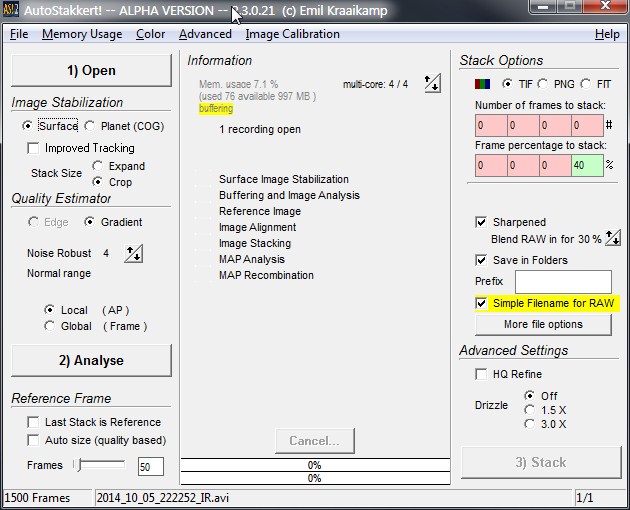This screenshot has height=510, width=630.
Task: Click the AutoStakkert title bar app icon
Action: point(12,9)
